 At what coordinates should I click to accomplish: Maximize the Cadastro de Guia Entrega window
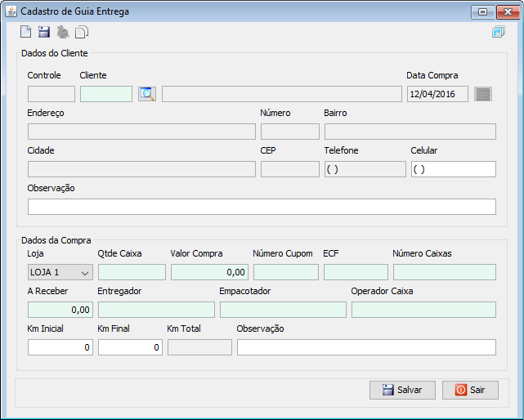pyautogui.click(x=482, y=12)
